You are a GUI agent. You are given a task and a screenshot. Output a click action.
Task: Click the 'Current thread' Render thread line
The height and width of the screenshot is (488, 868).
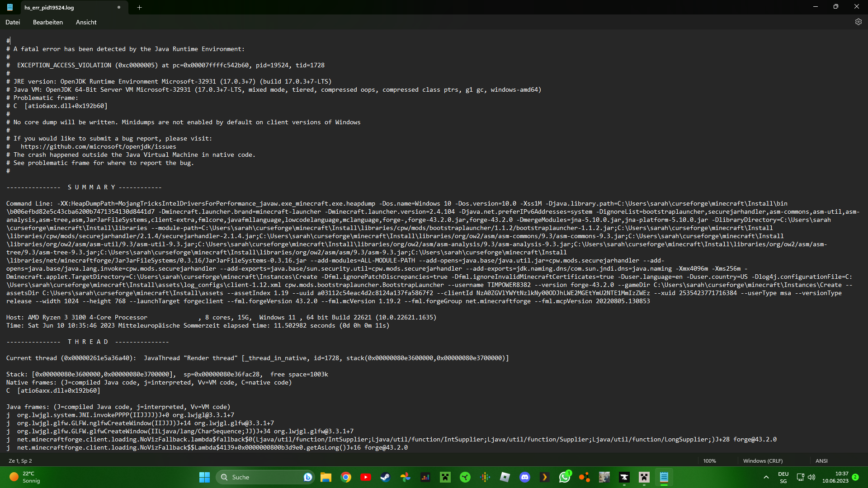pyautogui.click(x=258, y=358)
